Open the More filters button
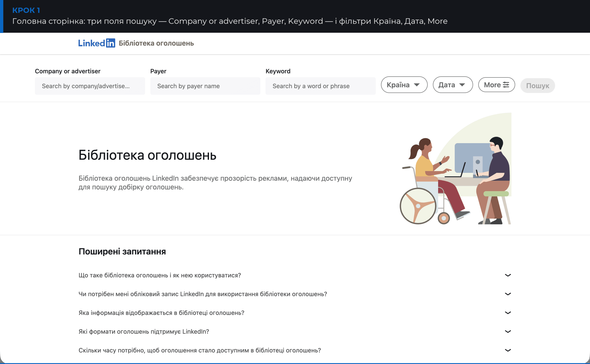The width and height of the screenshot is (590, 364). coord(496,85)
